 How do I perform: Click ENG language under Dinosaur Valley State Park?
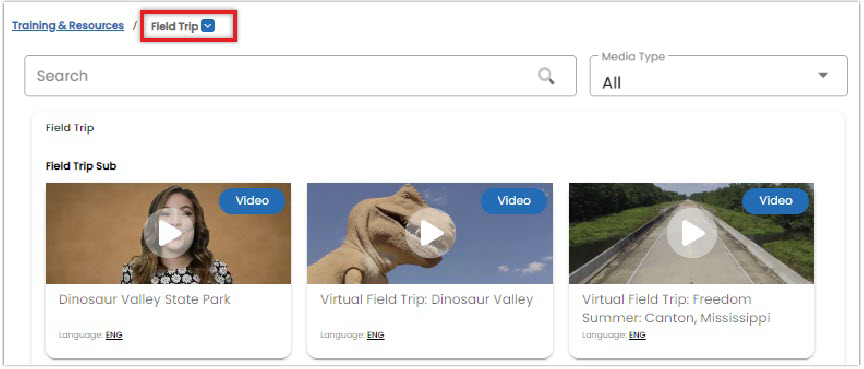(x=114, y=335)
